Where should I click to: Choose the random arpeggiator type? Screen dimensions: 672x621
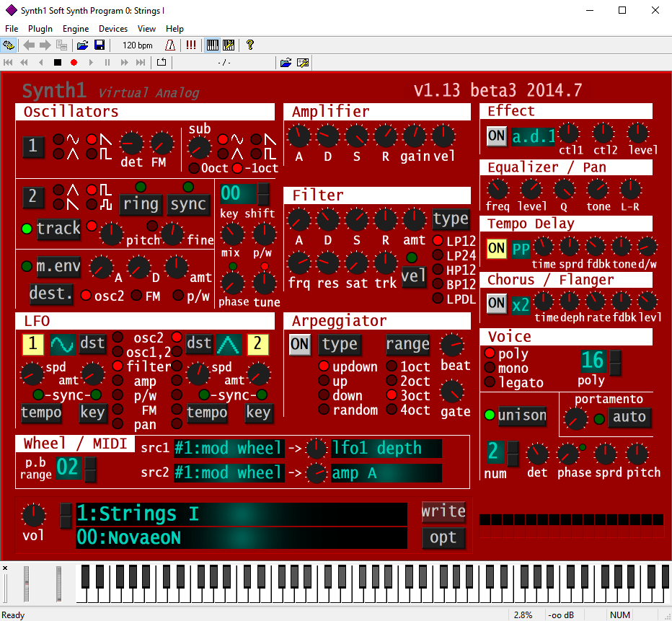click(324, 410)
